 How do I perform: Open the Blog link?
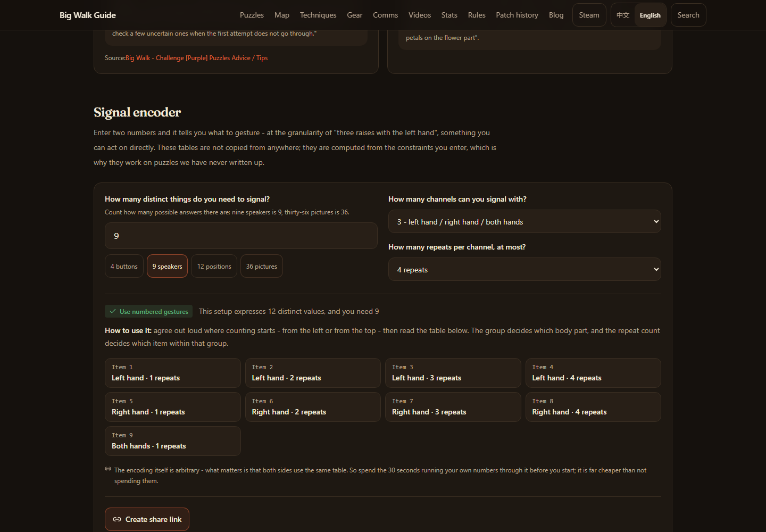556,15
